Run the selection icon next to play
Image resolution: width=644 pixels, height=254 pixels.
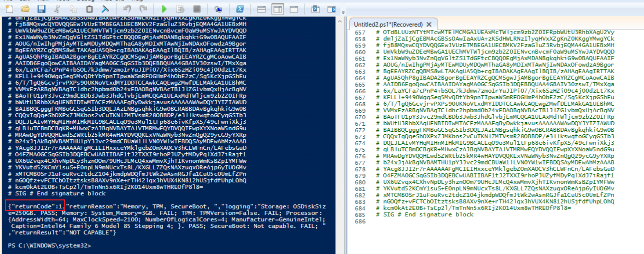[180, 9]
